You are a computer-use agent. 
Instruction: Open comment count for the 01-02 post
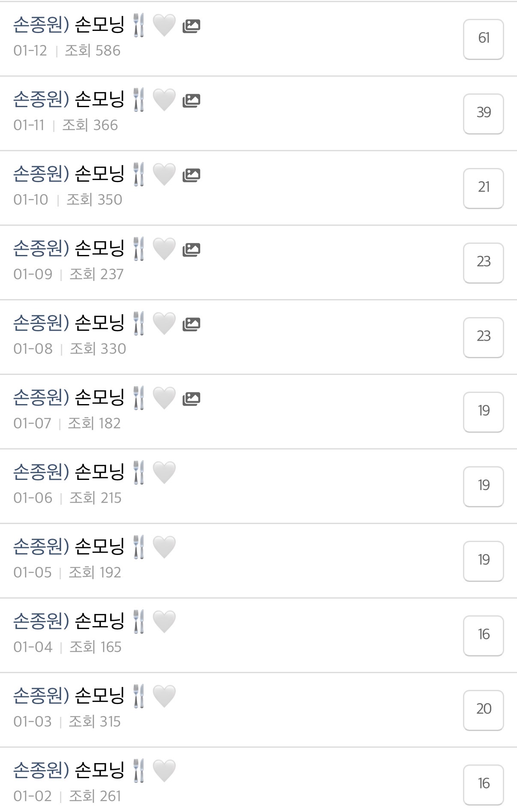click(x=483, y=785)
